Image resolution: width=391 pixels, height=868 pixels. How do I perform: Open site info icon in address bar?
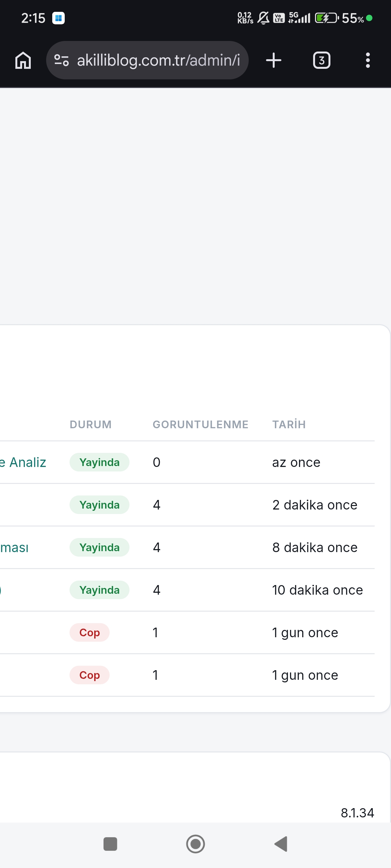[x=62, y=60]
